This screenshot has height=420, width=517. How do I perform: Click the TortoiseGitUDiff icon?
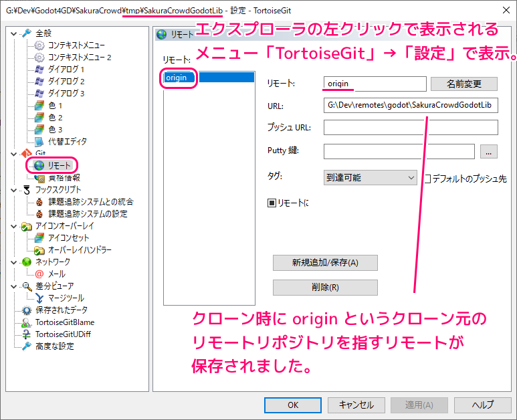coord(27,334)
